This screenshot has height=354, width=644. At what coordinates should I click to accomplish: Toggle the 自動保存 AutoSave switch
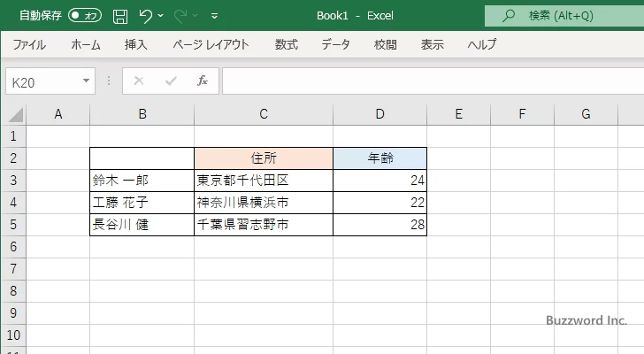point(85,16)
